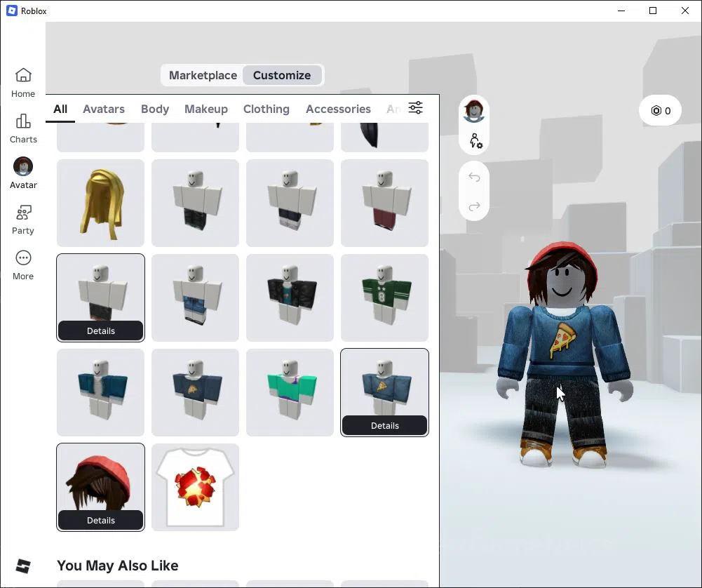Select the dark red pants item
This screenshot has width=702, height=588.
384,203
